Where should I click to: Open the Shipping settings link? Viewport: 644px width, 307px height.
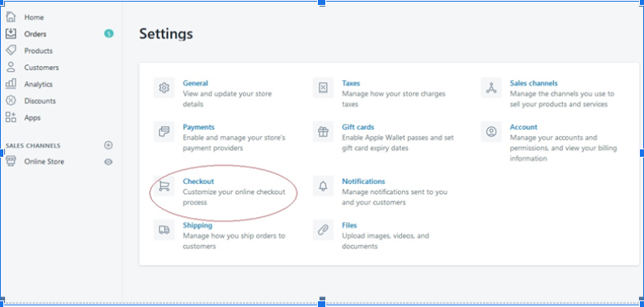[197, 225]
